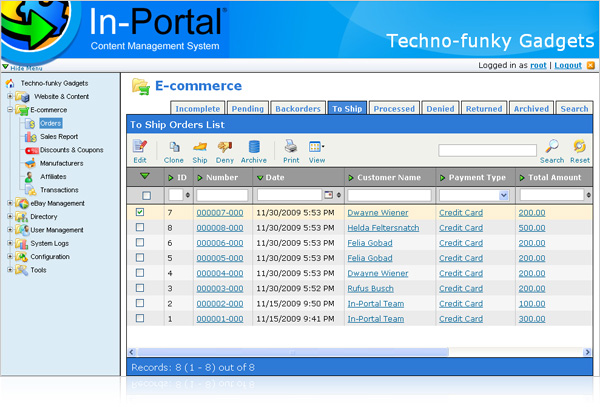Screen dimensions: 600x407
Task: Switch to the Pending tab
Action: click(248, 108)
